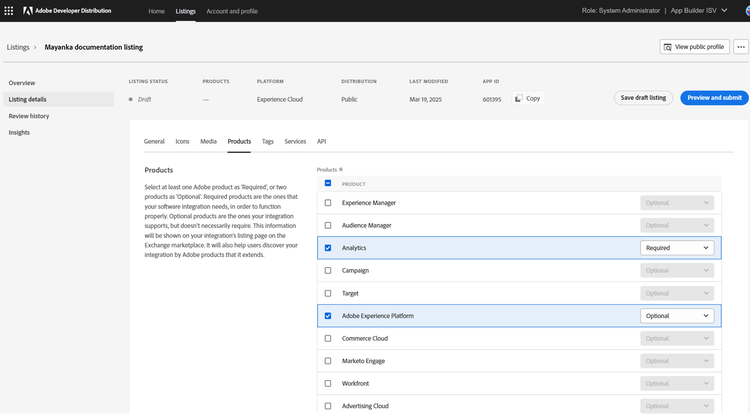Image resolution: width=750 pixels, height=415 pixels.
Task: Open the Target Optional dropdown
Action: [x=677, y=293]
